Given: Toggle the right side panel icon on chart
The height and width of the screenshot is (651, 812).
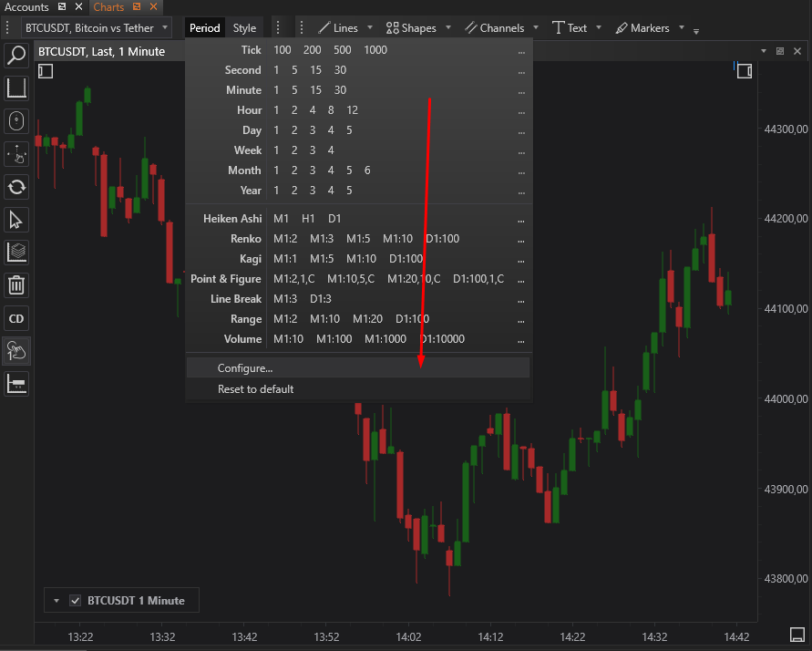Looking at the screenshot, I should coord(744,70).
